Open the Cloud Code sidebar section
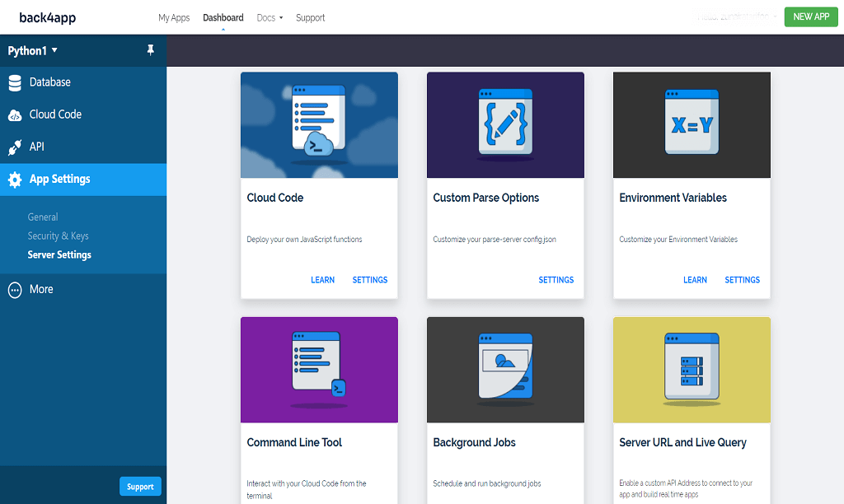844x504 pixels. pyautogui.click(x=83, y=114)
